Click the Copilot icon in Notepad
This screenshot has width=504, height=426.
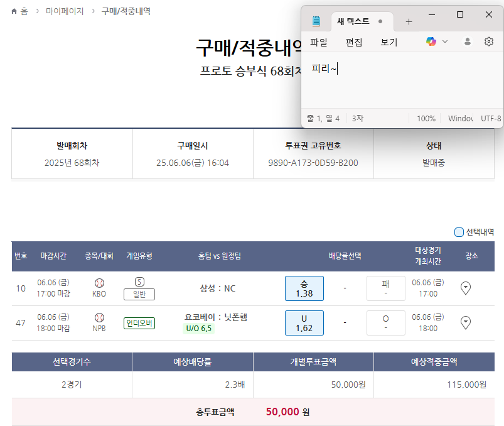[x=431, y=41]
